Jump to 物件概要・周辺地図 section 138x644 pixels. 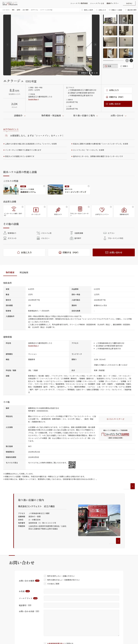(x=53, y=115)
